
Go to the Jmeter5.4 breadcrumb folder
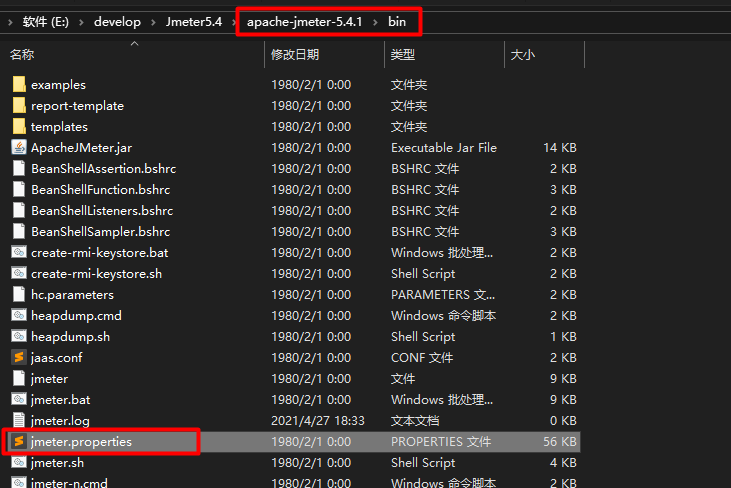click(x=194, y=22)
